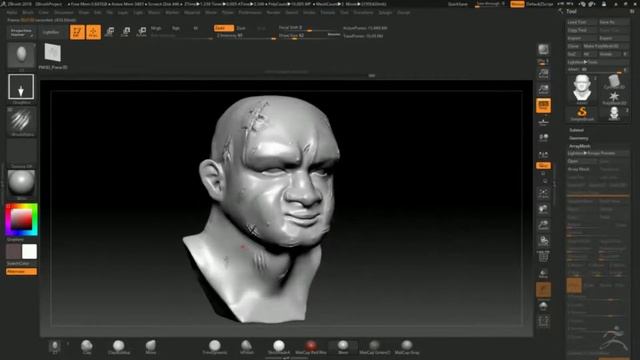The image size is (640, 360).
Task: Collapse the ArrayMesh section
Action: (x=580, y=146)
